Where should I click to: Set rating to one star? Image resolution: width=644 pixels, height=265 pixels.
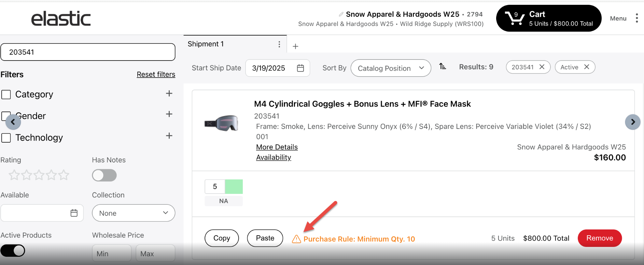pyautogui.click(x=14, y=175)
